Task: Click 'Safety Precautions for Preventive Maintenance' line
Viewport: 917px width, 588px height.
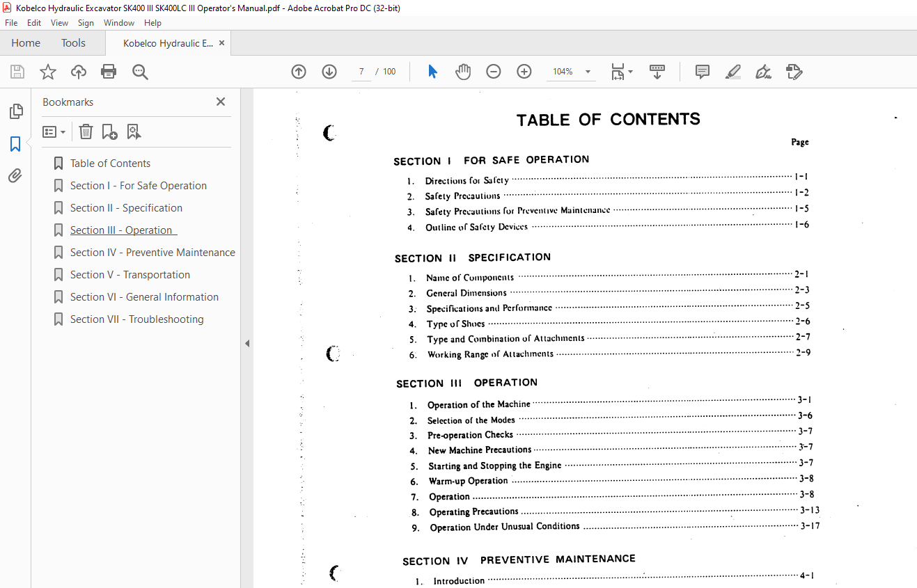Action: [x=517, y=211]
